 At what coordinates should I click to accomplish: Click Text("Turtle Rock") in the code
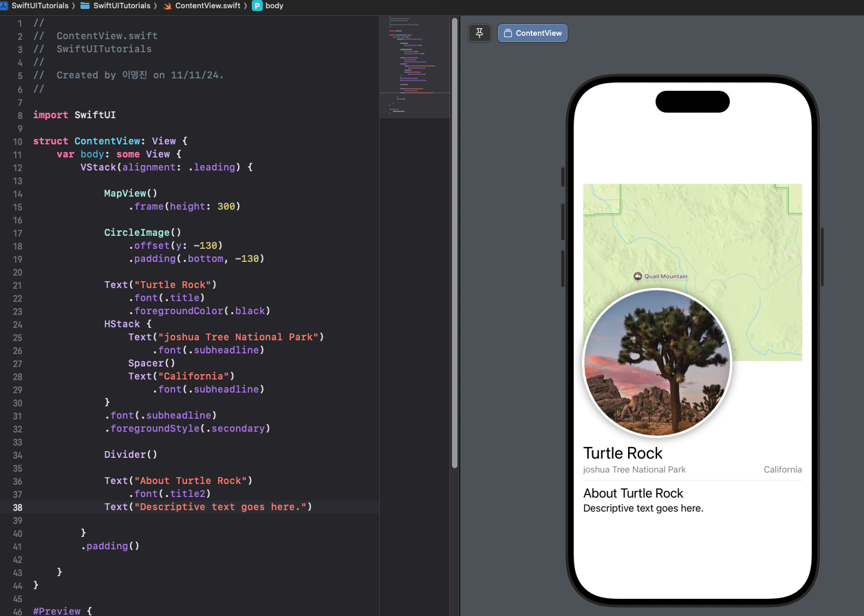point(161,285)
